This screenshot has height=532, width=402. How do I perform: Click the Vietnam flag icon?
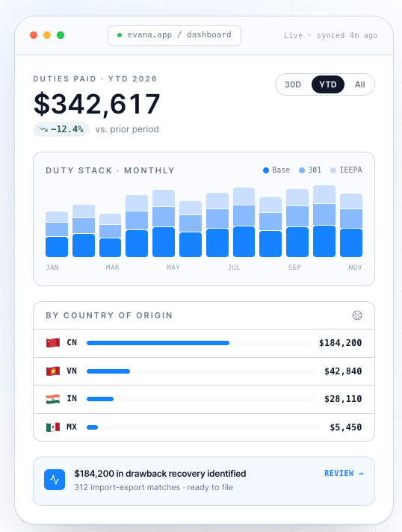click(53, 371)
